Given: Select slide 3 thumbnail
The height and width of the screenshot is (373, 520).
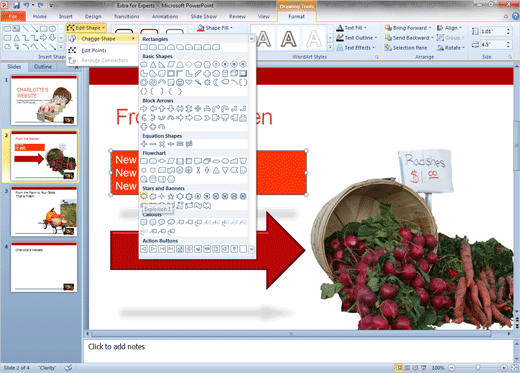Looking at the screenshot, I should [44, 211].
